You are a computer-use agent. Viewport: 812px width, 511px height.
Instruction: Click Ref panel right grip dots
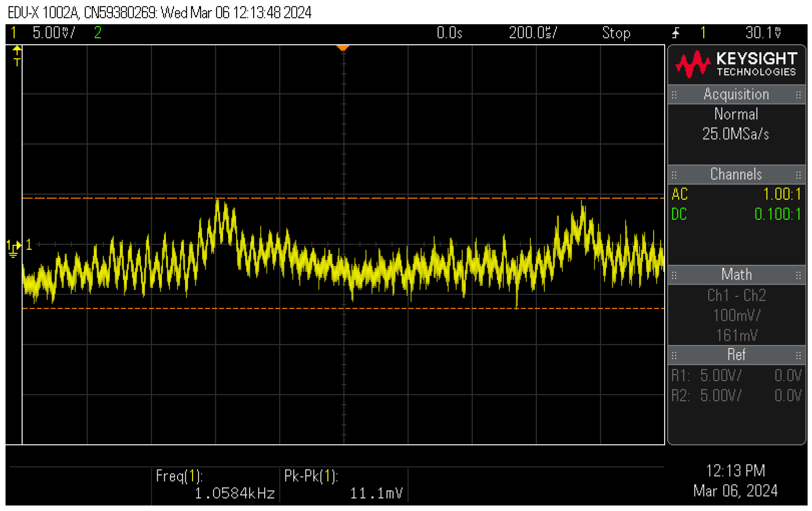(798, 356)
